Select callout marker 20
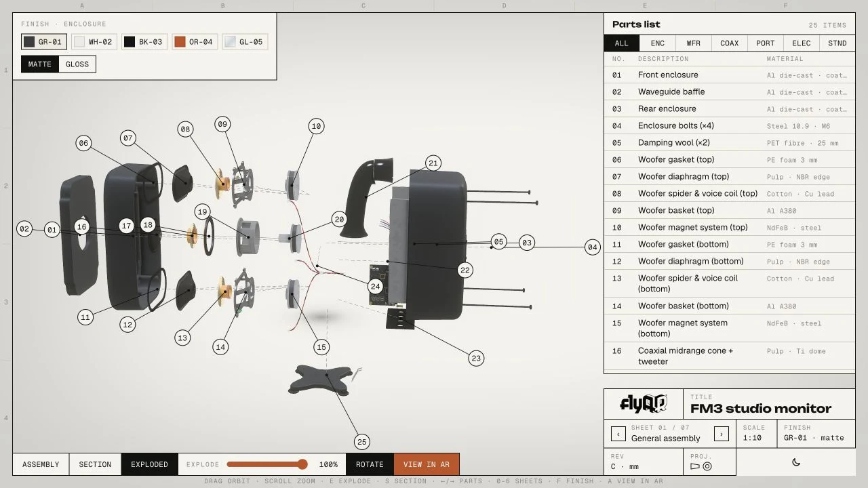Image resolution: width=868 pixels, height=488 pixels. click(339, 219)
